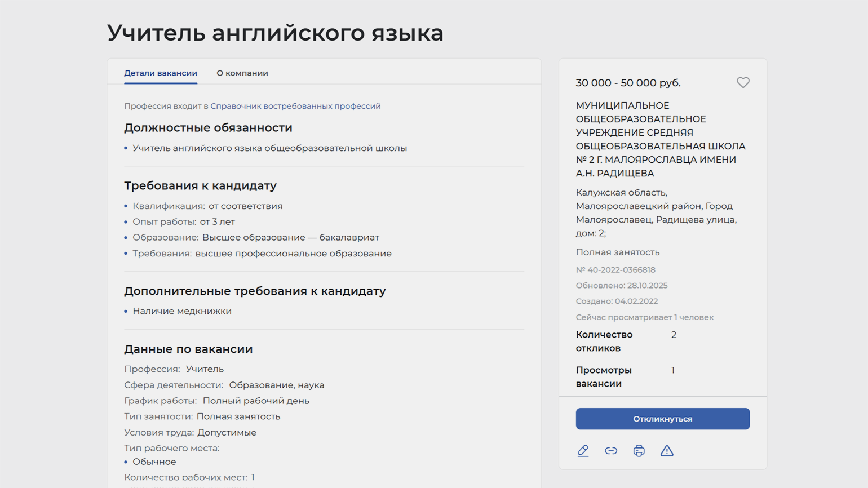Click vacancy number 40-2022-0366818
Screen dimensions: 868x488
615,270
